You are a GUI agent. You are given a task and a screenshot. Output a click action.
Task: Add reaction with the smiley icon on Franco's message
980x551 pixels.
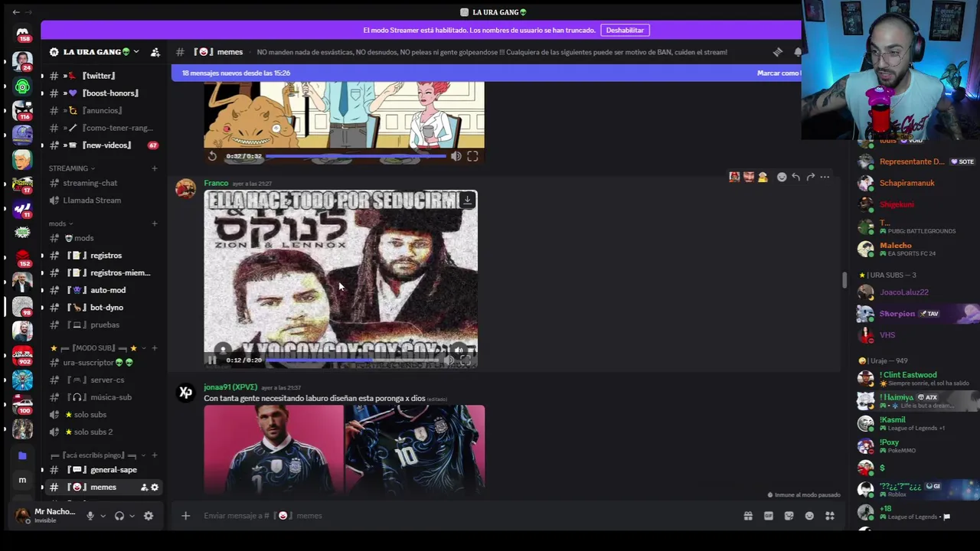tap(782, 178)
